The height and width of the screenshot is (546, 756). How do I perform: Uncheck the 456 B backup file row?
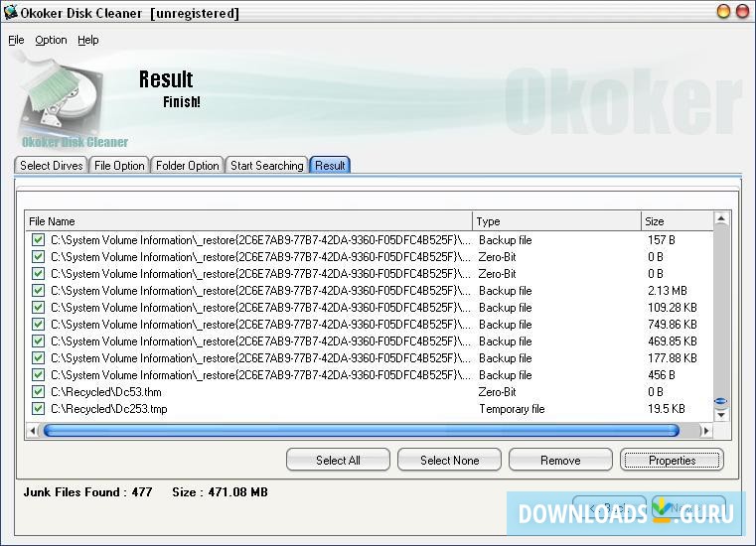coord(38,375)
